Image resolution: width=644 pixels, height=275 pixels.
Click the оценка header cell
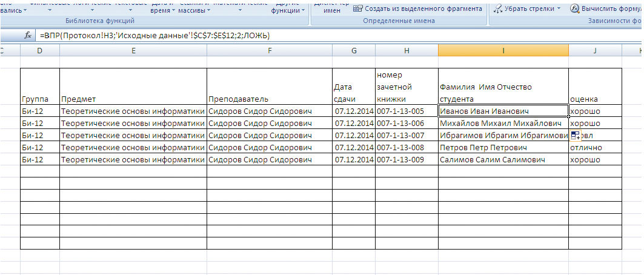pyautogui.click(x=595, y=86)
